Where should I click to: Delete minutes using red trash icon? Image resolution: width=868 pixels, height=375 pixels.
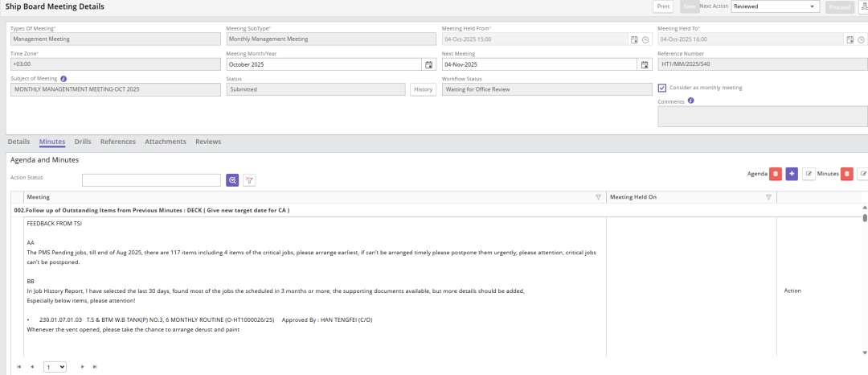pyautogui.click(x=846, y=174)
